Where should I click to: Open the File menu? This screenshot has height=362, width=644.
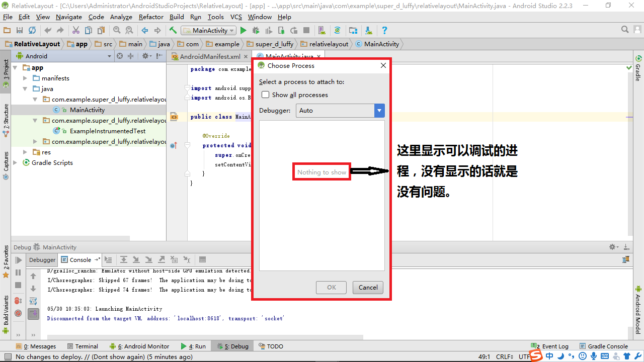[8, 17]
